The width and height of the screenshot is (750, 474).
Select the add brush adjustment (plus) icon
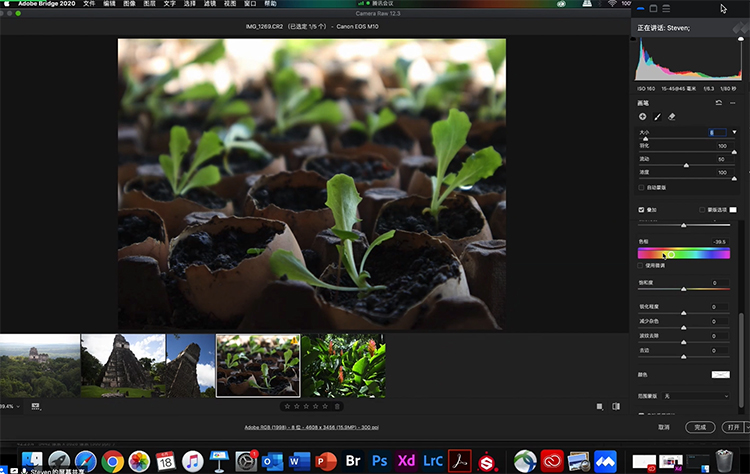642,116
